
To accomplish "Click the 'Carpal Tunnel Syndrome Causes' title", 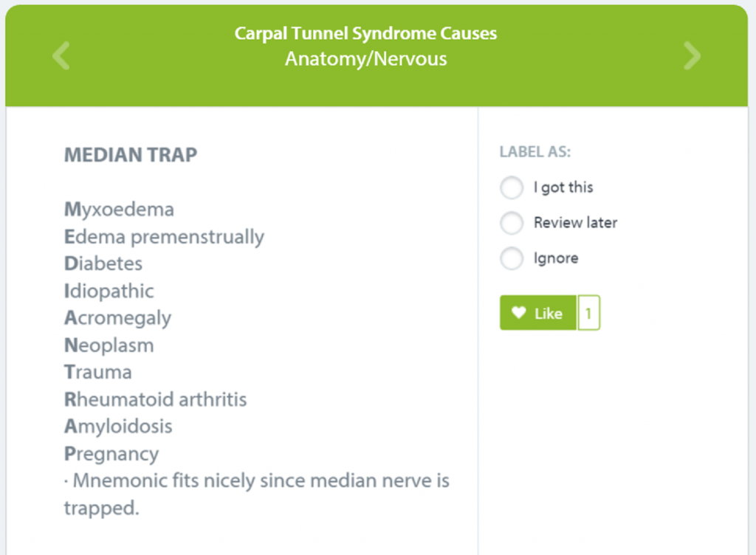I will pos(365,33).
